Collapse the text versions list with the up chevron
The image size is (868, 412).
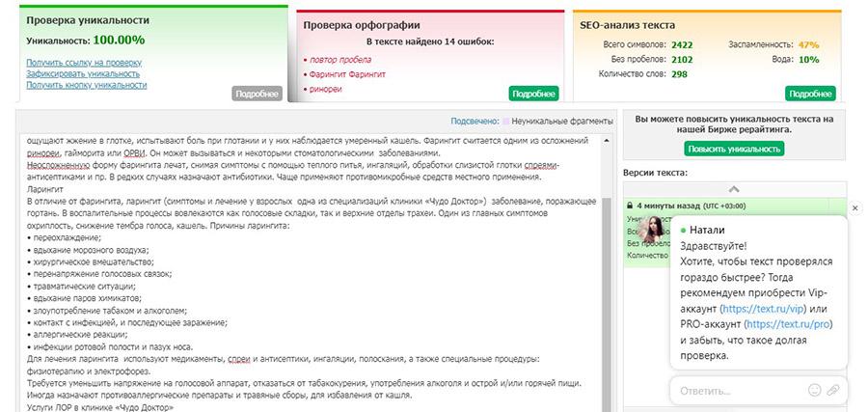(733, 188)
